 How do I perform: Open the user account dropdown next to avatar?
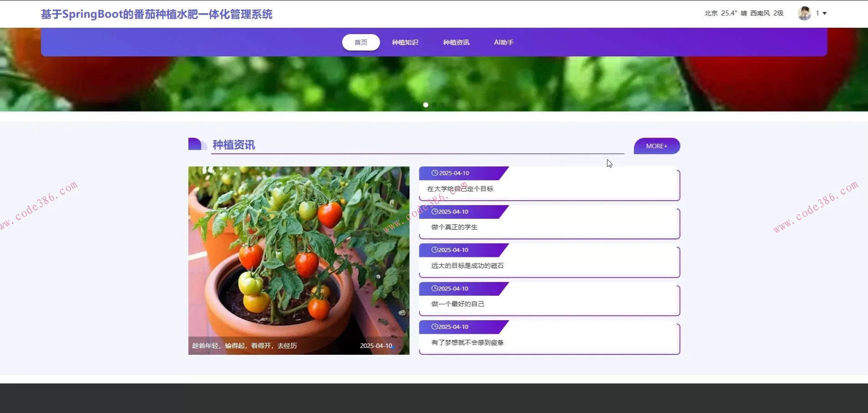click(x=821, y=13)
